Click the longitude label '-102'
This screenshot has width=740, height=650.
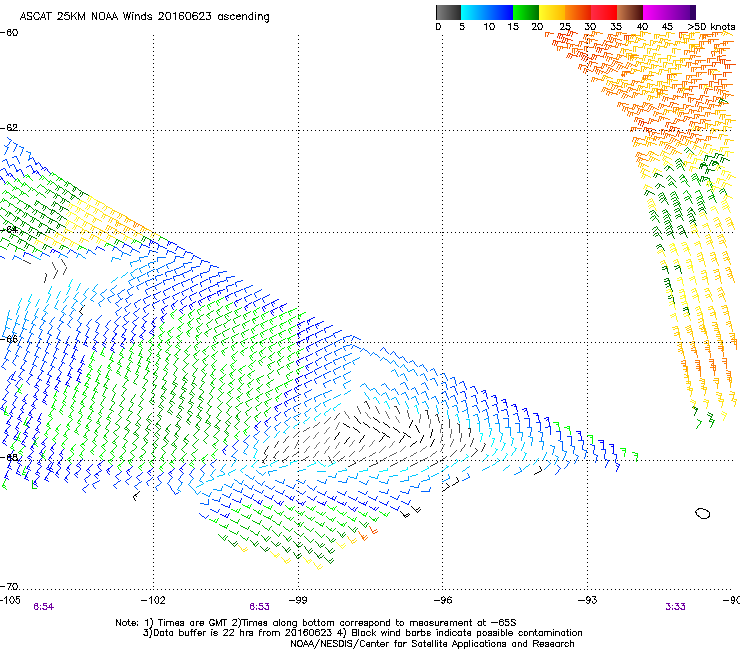click(153, 600)
